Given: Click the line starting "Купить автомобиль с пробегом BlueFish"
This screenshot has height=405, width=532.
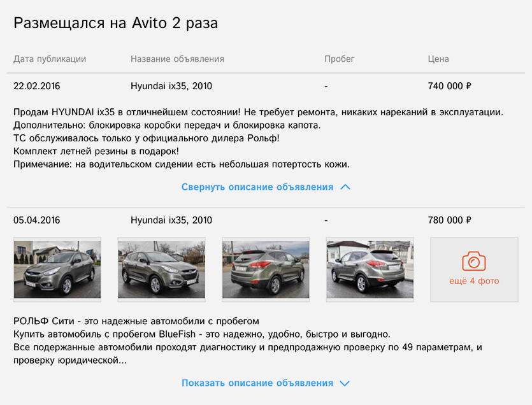Looking at the screenshot, I should [x=202, y=334].
